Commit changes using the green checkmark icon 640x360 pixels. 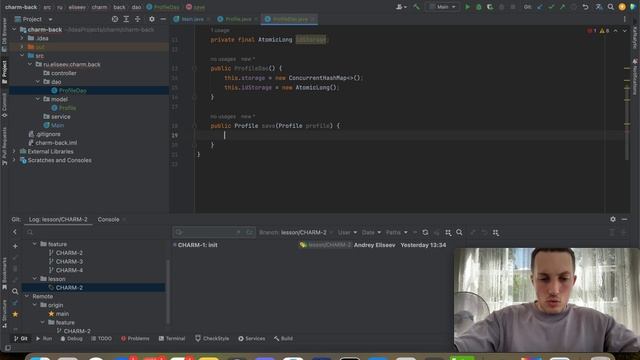pos(551,7)
